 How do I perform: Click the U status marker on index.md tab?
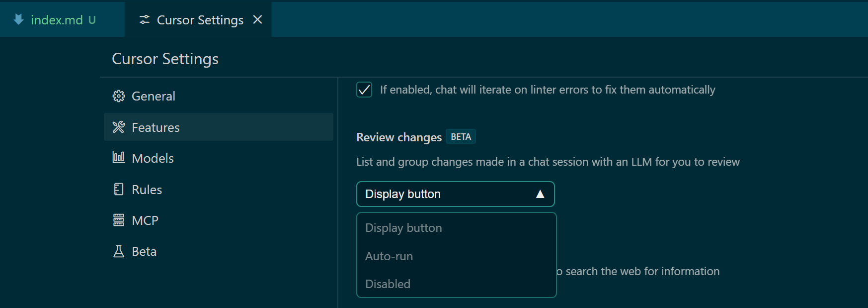click(92, 20)
